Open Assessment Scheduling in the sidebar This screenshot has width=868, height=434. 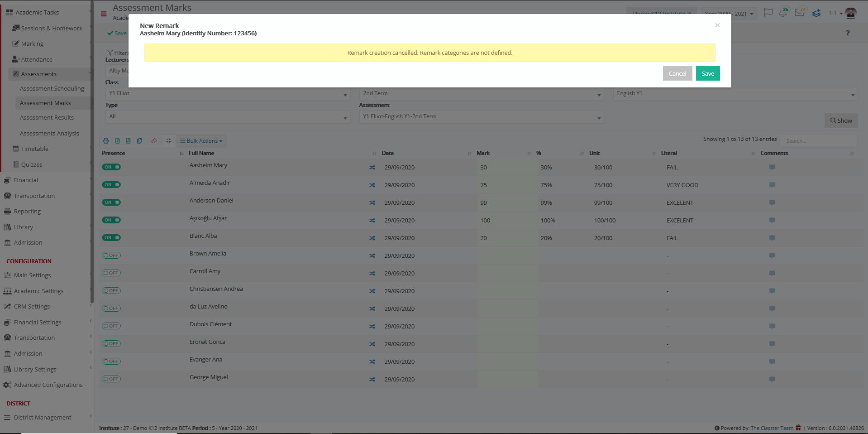coord(52,89)
